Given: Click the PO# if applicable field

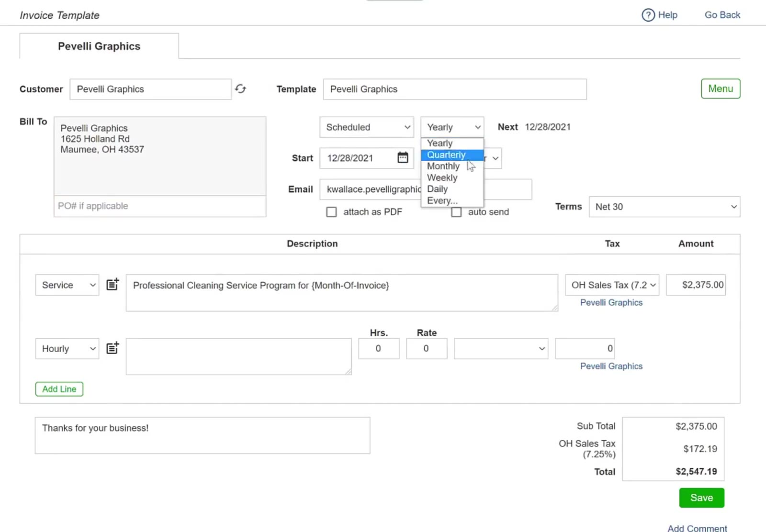Looking at the screenshot, I should click(x=160, y=206).
